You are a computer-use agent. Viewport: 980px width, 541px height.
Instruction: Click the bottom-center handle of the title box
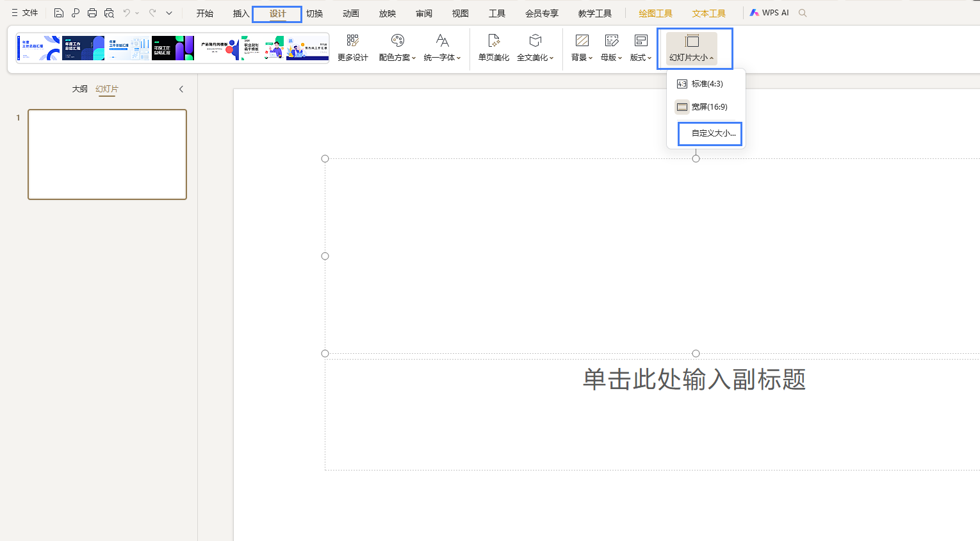[x=696, y=354]
